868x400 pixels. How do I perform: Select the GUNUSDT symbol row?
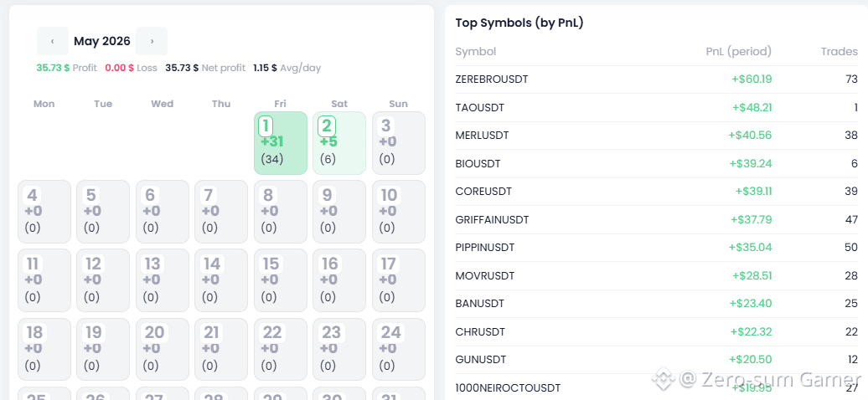coord(657,360)
